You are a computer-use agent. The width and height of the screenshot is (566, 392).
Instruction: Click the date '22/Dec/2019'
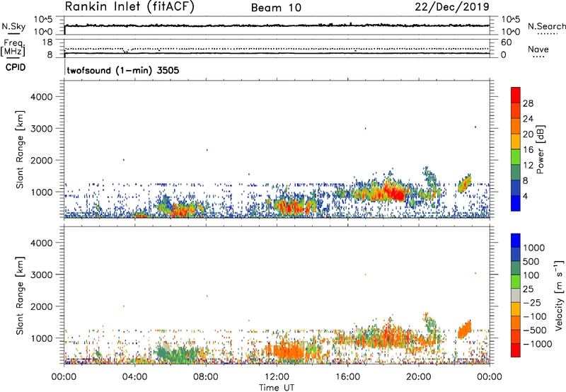point(452,6)
